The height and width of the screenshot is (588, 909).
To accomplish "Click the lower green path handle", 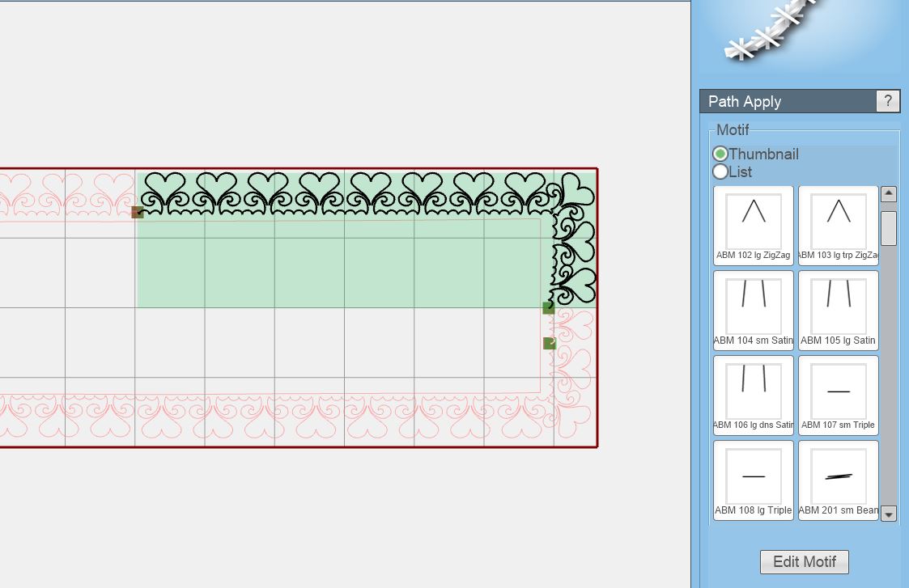I will 550,344.
